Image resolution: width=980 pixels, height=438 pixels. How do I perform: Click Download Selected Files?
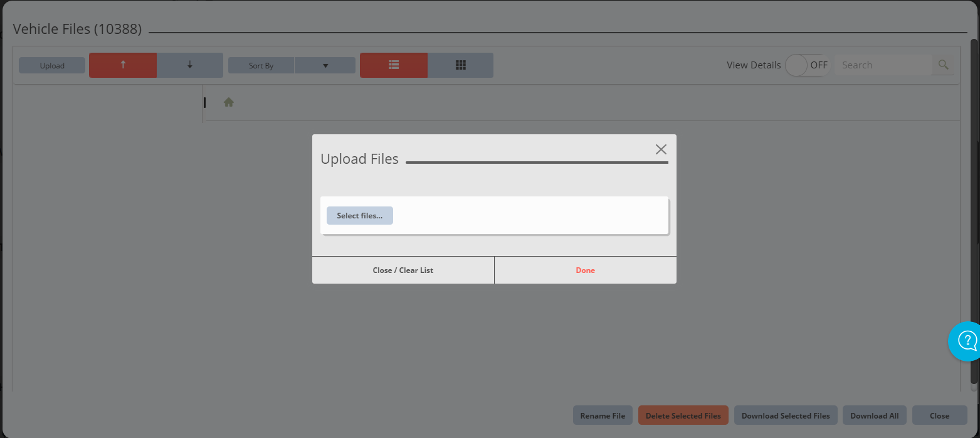786,415
